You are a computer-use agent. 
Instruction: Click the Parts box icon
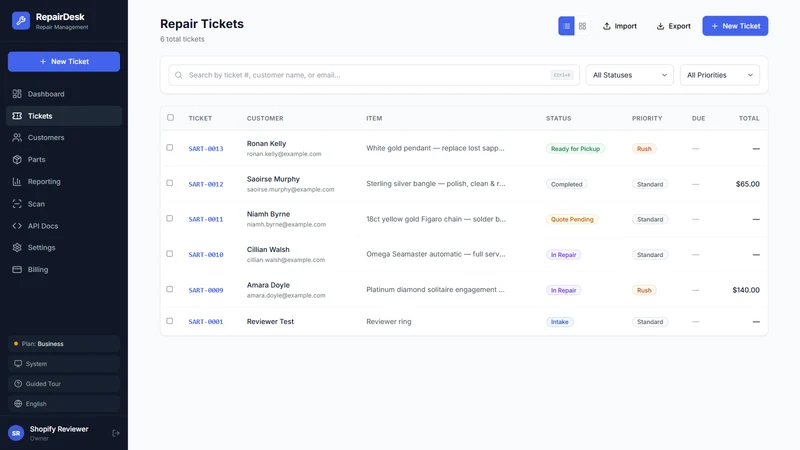(x=17, y=159)
